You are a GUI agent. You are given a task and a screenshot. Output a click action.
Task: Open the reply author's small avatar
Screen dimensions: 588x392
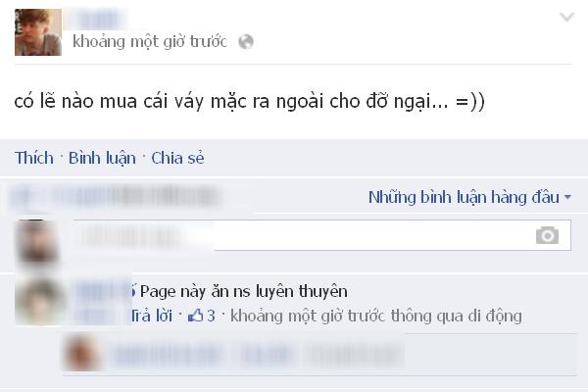tap(81, 354)
